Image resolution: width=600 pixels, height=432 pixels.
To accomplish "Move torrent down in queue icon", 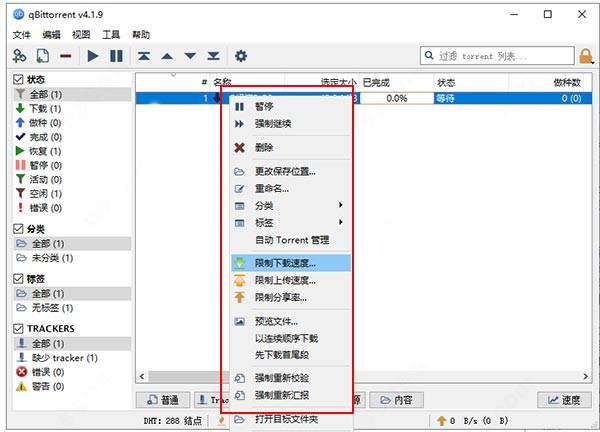I will (x=190, y=56).
